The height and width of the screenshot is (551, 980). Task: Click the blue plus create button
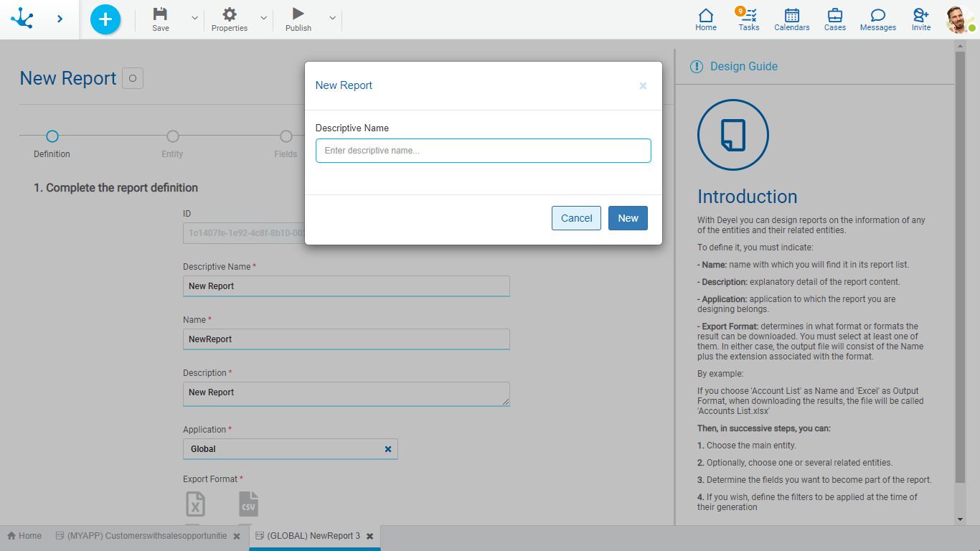pos(105,19)
